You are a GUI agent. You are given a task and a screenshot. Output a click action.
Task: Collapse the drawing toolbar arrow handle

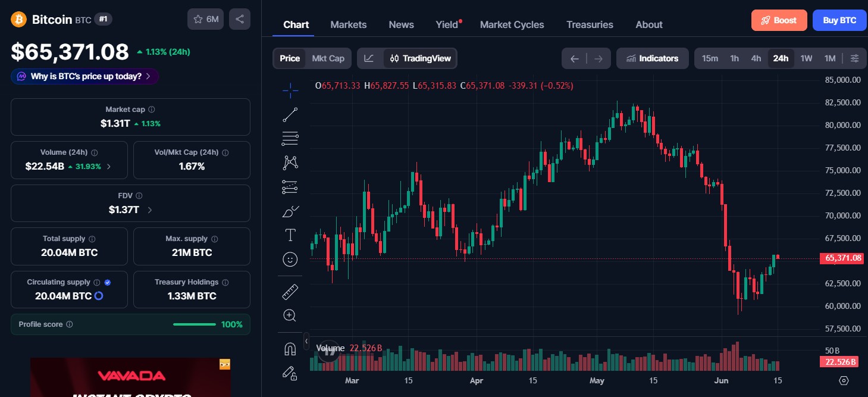[306, 341]
